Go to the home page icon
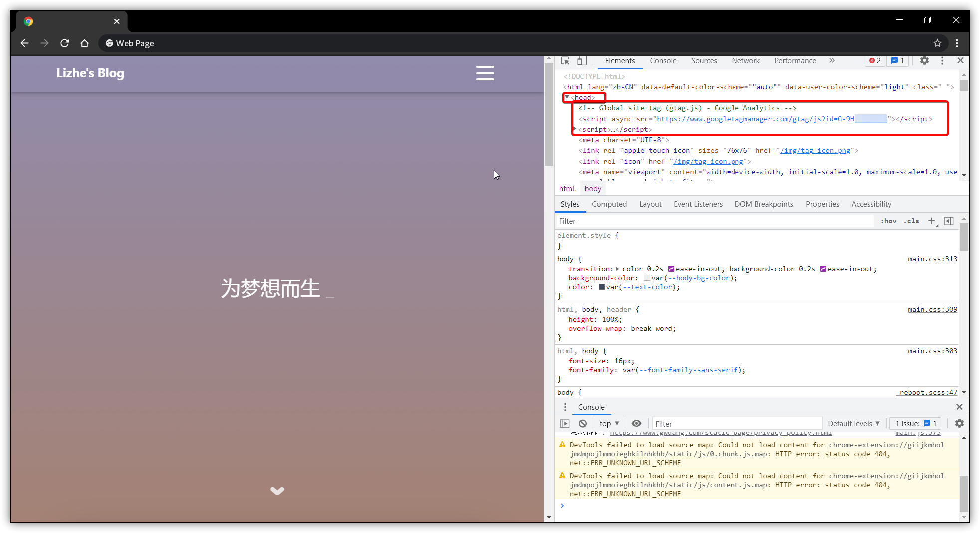The image size is (980, 533). 84,43
